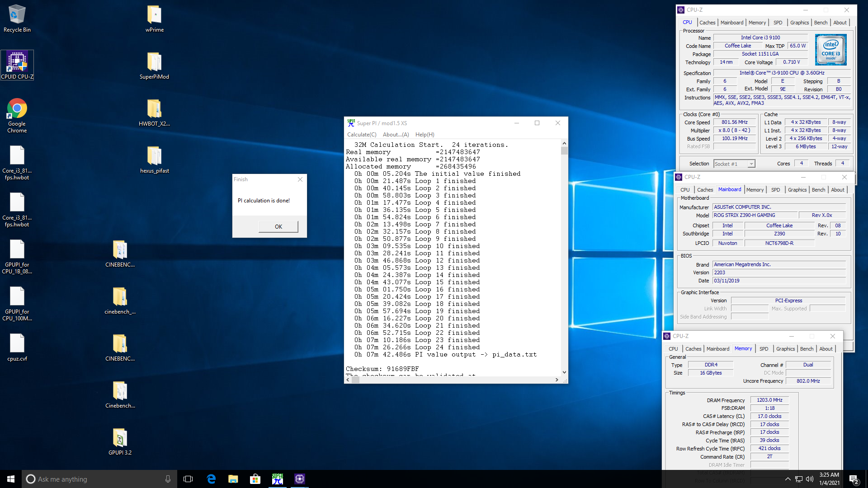Open the Socket #1 selection dropdown
The width and height of the screenshot is (868, 488).
[734, 164]
